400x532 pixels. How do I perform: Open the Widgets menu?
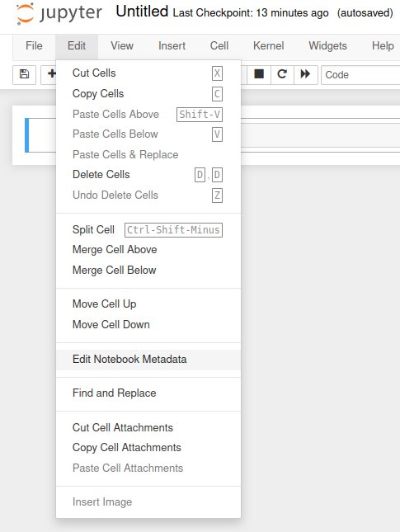click(327, 46)
